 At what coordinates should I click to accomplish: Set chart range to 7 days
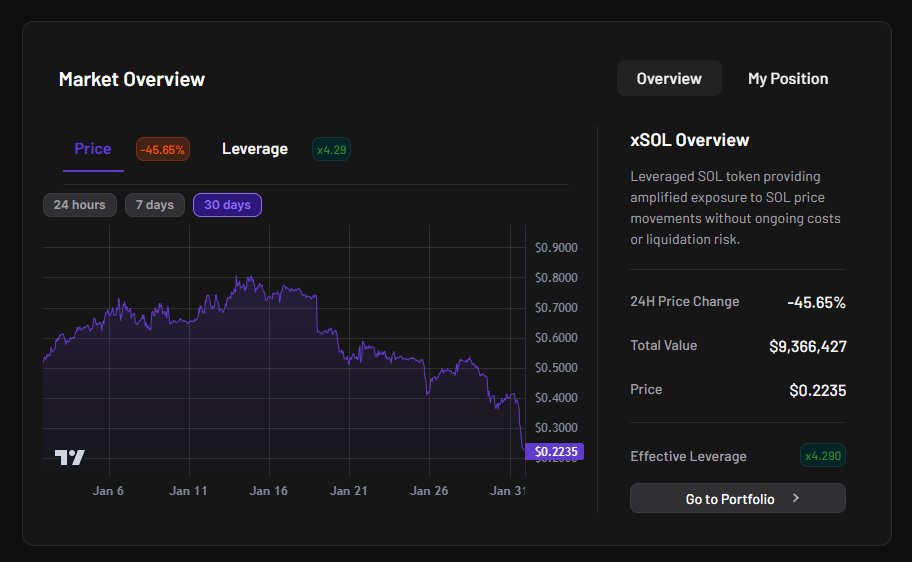click(x=155, y=205)
